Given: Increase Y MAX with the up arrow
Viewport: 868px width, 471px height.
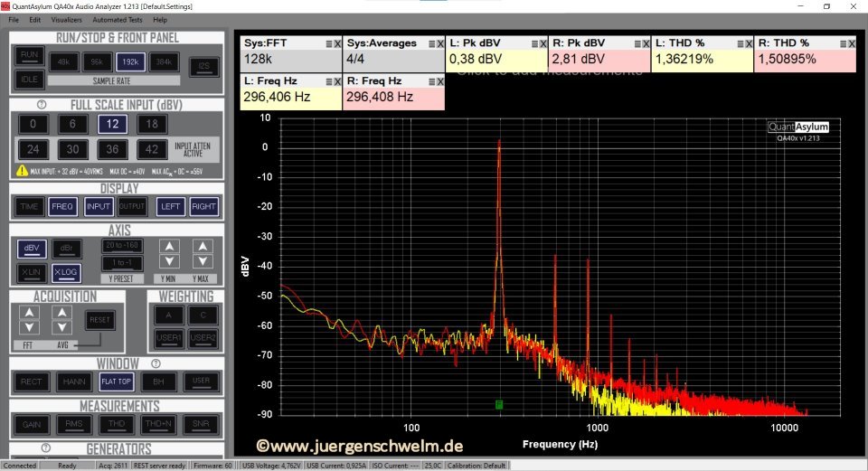Looking at the screenshot, I should coord(201,247).
